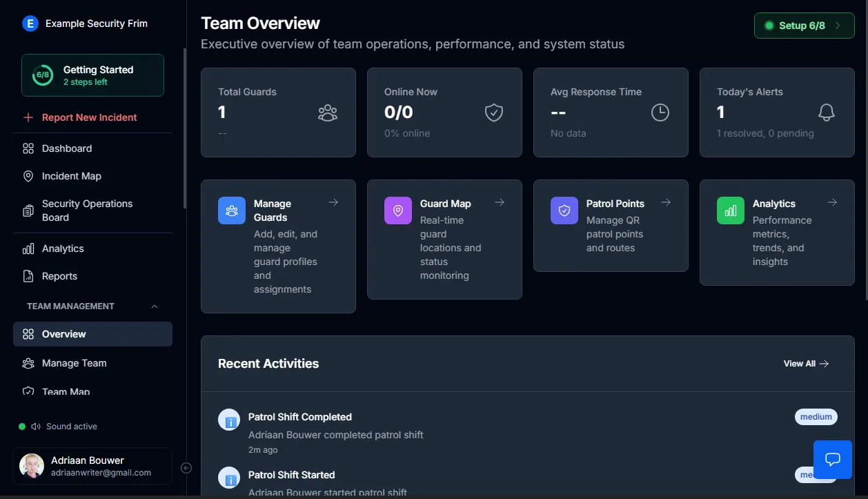Viewport: 868px width, 499px height.
Task: Open Incident Map from the sidebar
Action: click(x=71, y=176)
